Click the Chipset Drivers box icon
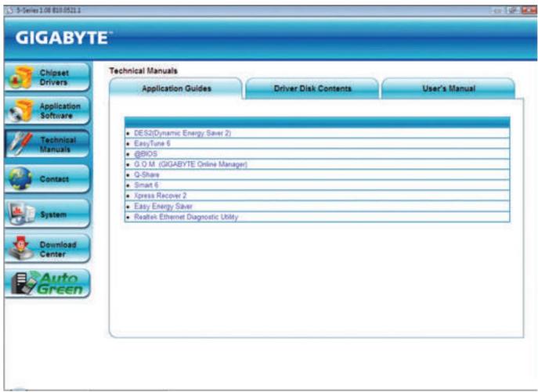 tap(20, 77)
